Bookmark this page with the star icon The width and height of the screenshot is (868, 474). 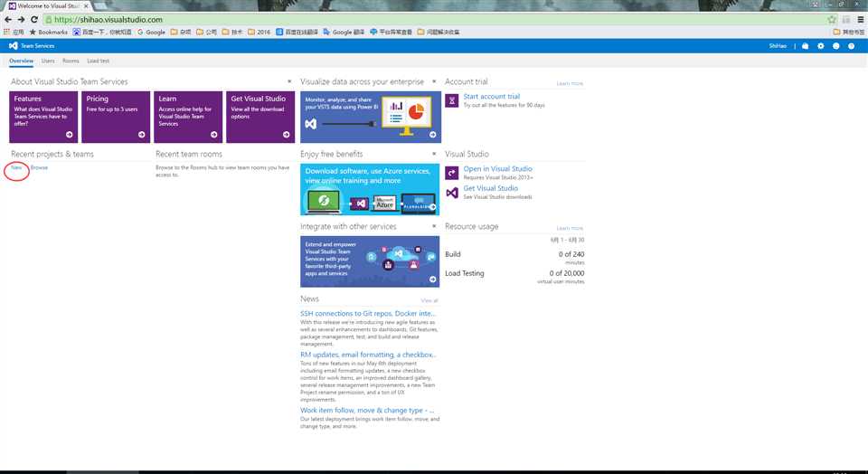[832, 19]
